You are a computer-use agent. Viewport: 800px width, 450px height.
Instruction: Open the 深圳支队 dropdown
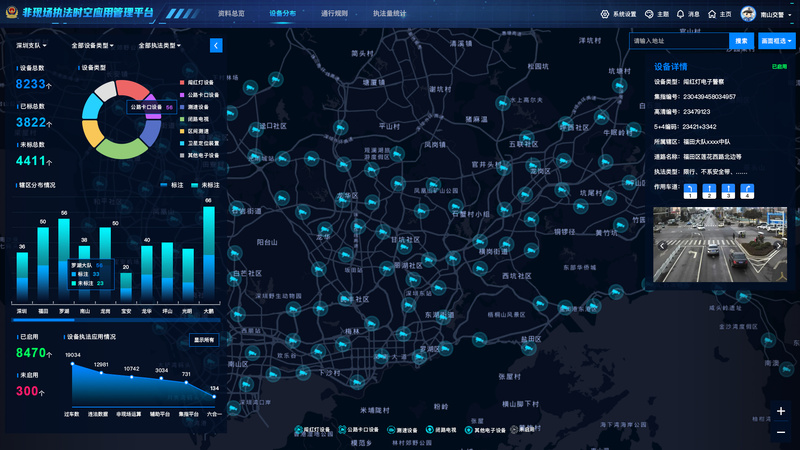(x=31, y=45)
